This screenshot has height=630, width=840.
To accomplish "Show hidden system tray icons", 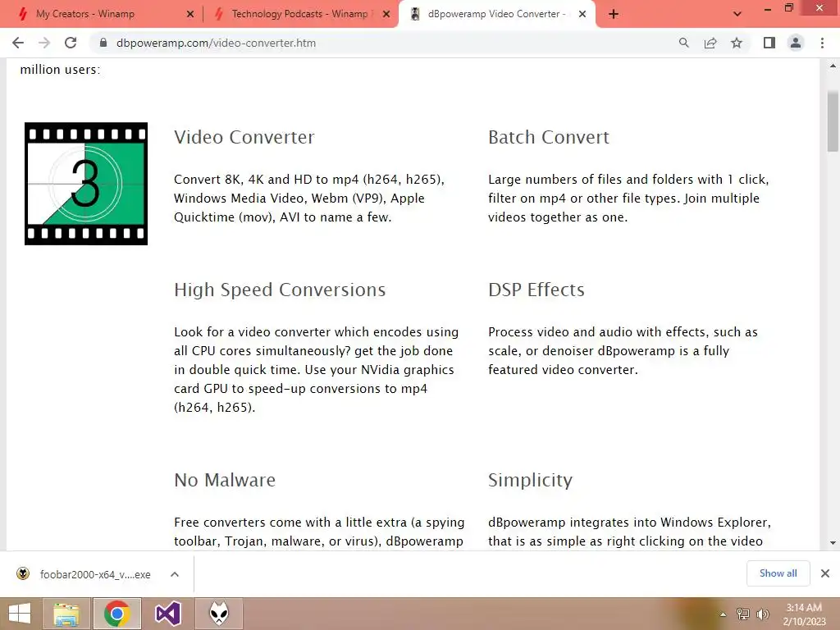I will pyautogui.click(x=723, y=614).
